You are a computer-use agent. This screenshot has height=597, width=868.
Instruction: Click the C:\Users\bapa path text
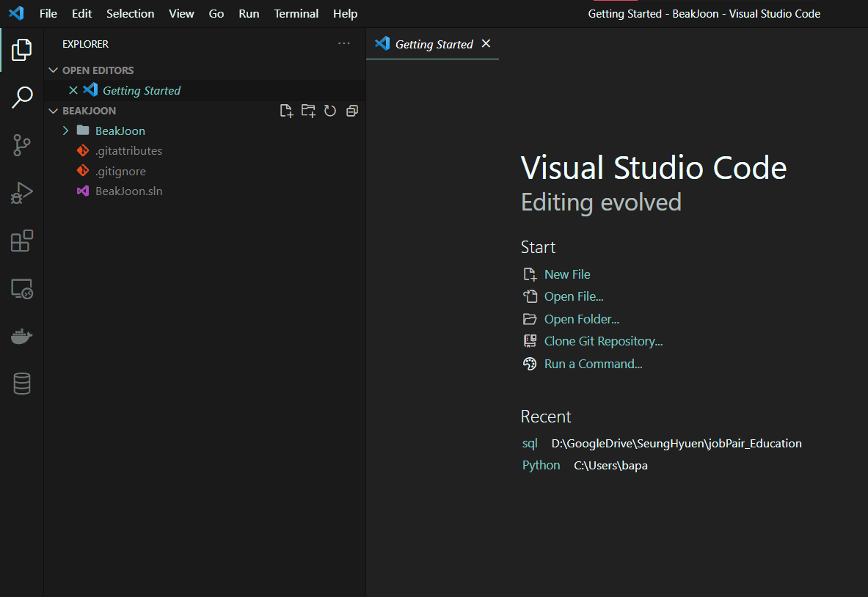point(610,466)
